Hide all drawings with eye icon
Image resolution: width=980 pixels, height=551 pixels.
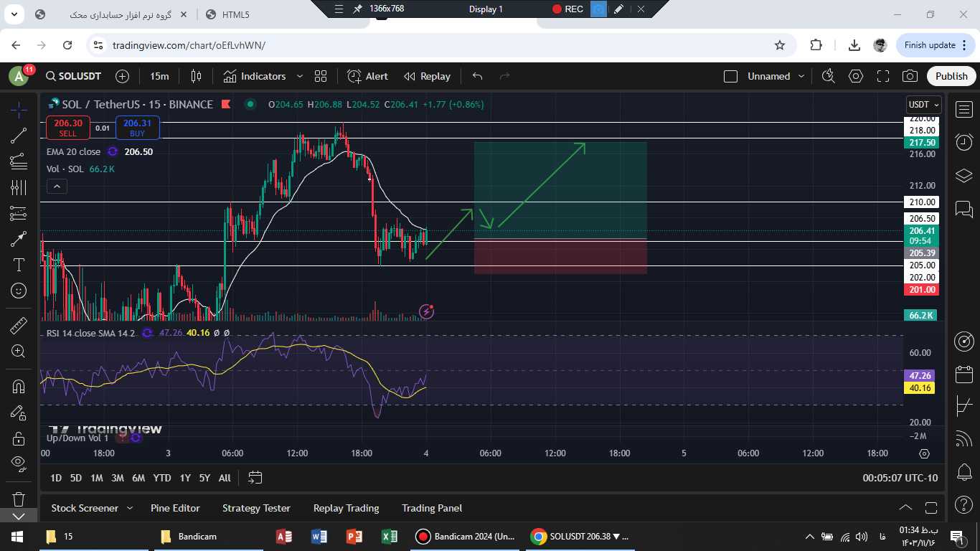click(19, 463)
